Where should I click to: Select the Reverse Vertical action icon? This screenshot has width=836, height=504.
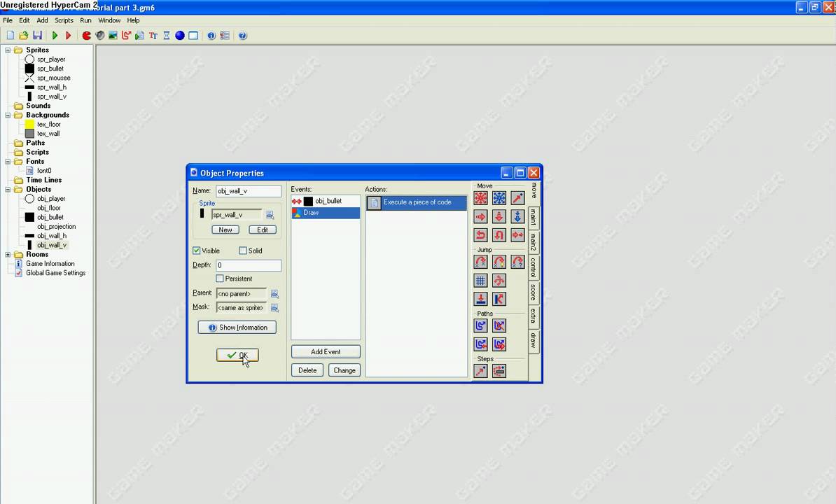point(499,235)
